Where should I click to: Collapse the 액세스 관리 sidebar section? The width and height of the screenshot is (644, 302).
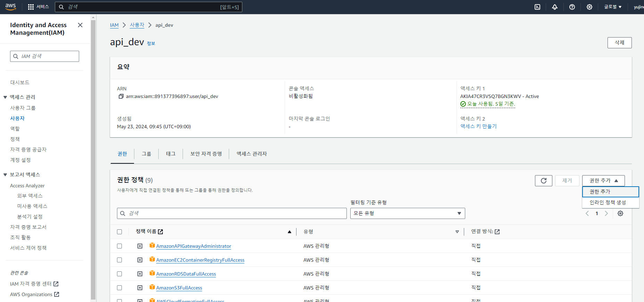[x=5, y=97]
